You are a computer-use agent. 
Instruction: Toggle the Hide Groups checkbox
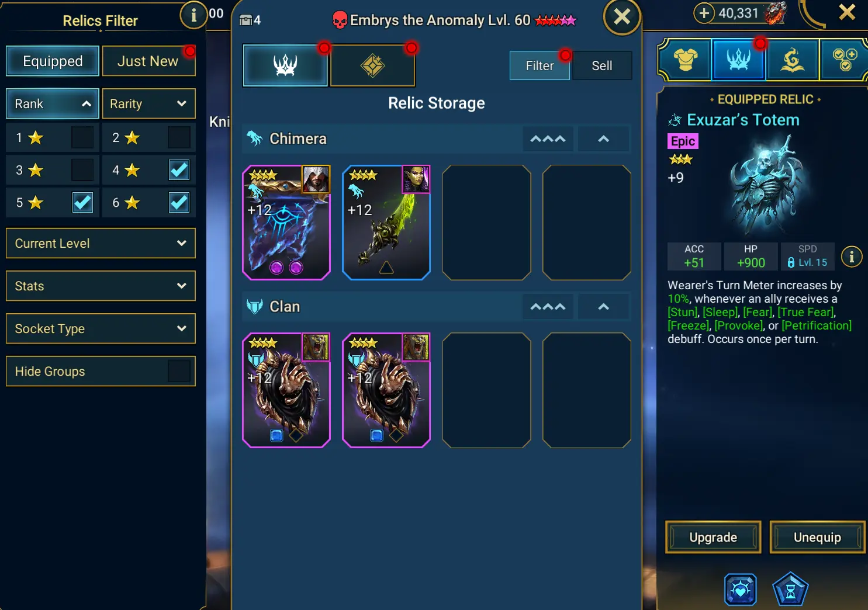point(179,371)
